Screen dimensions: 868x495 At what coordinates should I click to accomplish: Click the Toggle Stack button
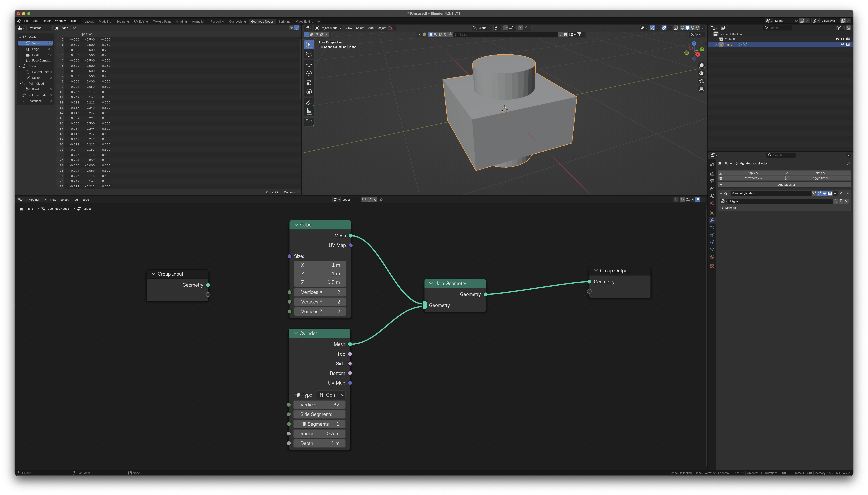(x=818, y=178)
